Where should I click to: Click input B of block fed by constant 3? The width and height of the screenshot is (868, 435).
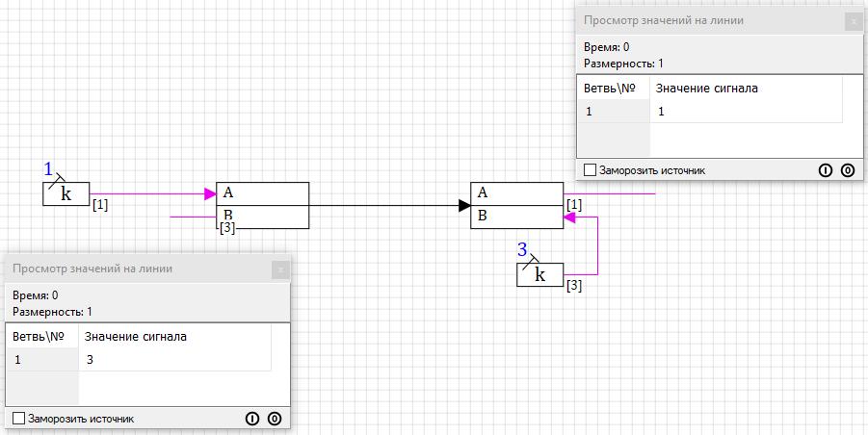(483, 217)
